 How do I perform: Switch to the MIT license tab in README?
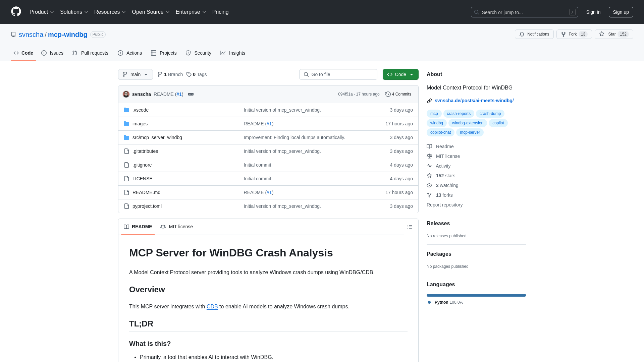(177, 227)
